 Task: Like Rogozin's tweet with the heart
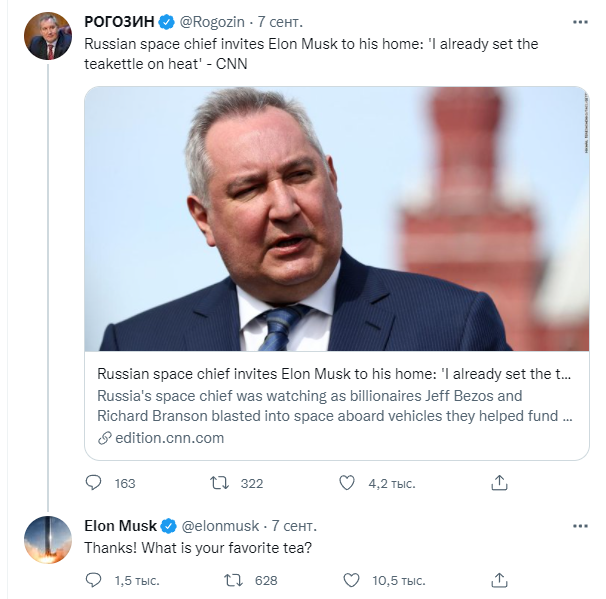(x=347, y=483)
